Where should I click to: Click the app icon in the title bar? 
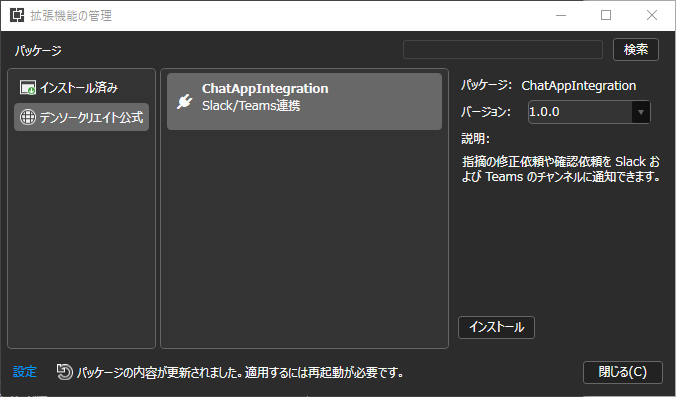17,15
